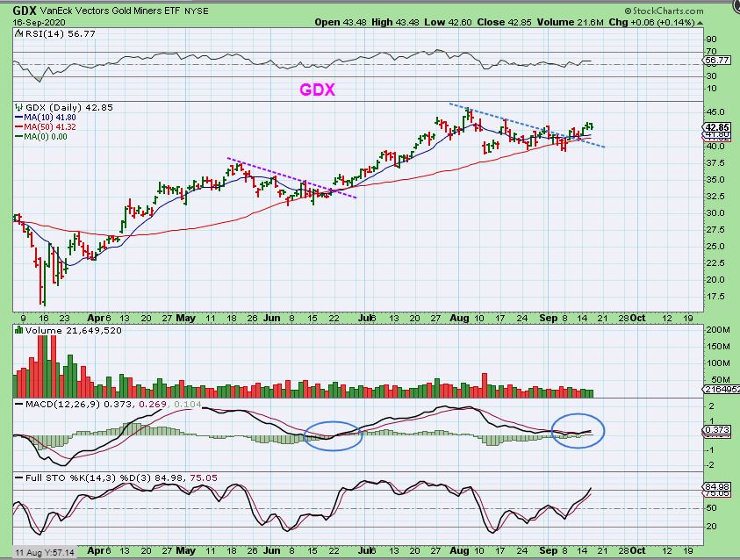Image resolution: width=740 pixels, height=560 pixels.
Task: Click the 30.0 price axis label
Action: click(716, 212)
